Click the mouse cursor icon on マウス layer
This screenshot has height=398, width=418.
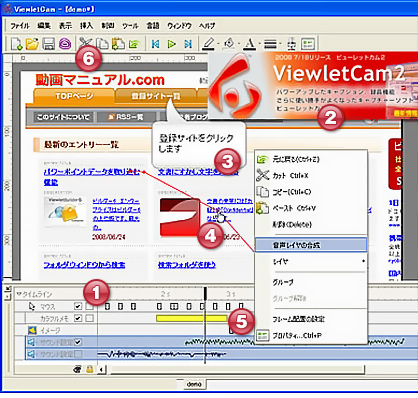[x=32, y=306]
